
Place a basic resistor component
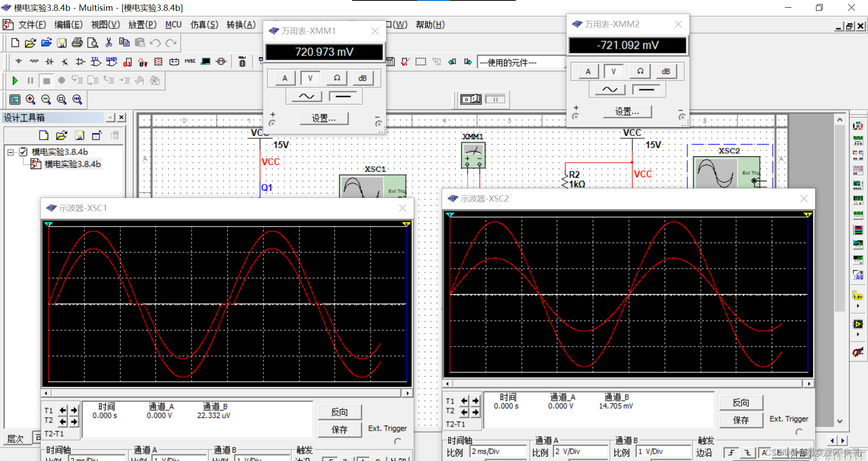pyautogui.click(x=34, y=61)
